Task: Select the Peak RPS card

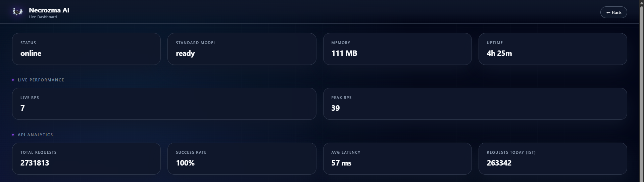Action: pyautogui.click(x=475, y=104)
